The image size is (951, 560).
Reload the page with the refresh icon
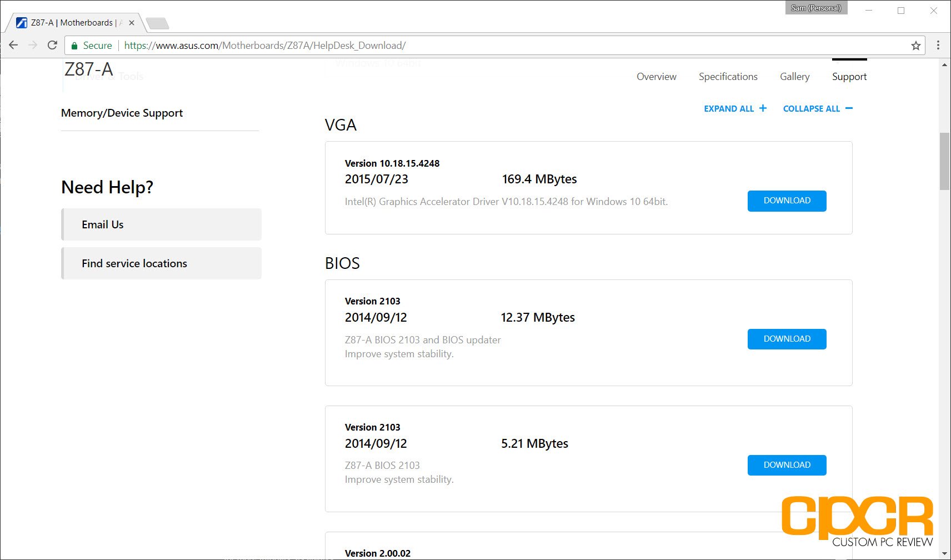[x=52, y=45]
